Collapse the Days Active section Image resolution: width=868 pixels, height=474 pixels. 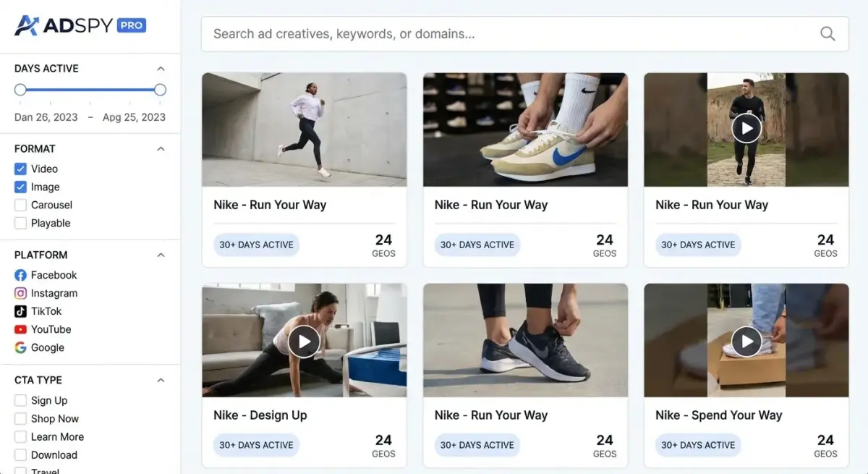(161, 69)
